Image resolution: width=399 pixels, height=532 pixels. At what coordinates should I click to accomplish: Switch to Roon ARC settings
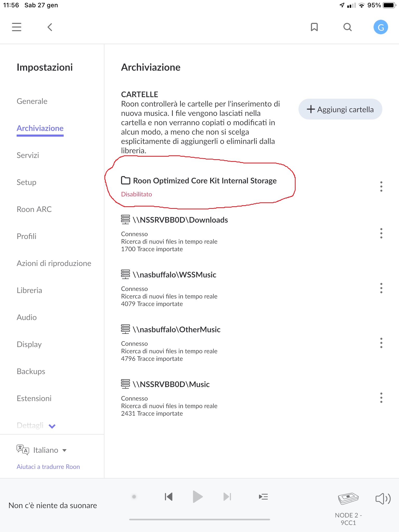(x=34, y=209)
